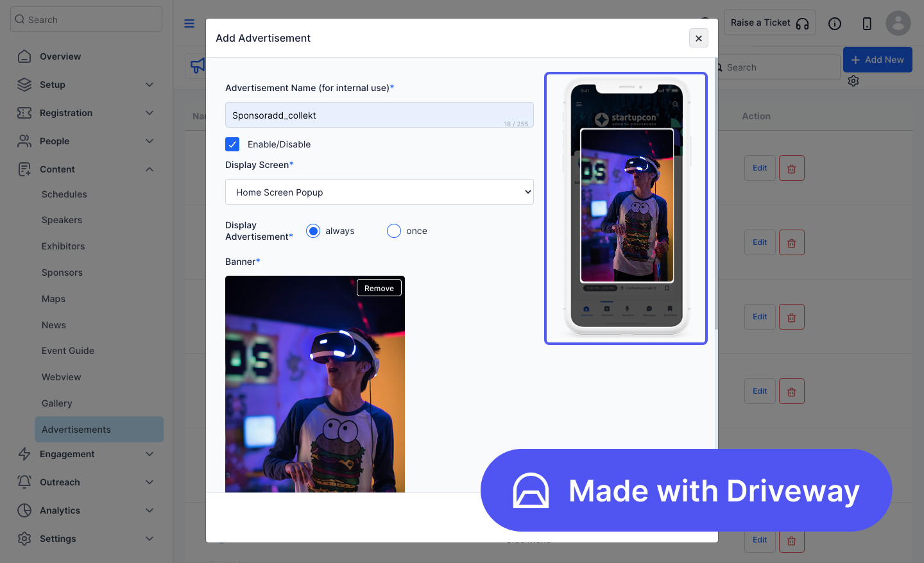This screenshot has height=563, width=924.
Task: Uncheck the Enable/Disable checkbox
Action: point(232,144)
